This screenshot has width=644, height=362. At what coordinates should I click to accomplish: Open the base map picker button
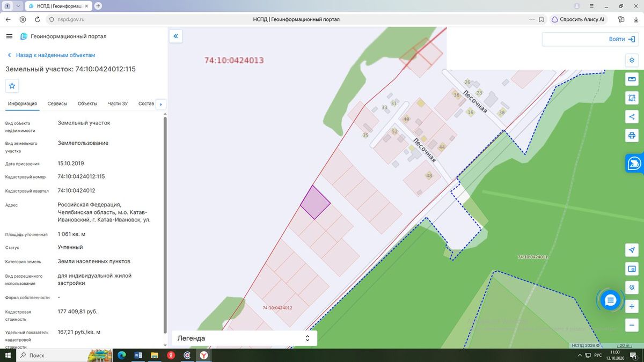point(632,269)
